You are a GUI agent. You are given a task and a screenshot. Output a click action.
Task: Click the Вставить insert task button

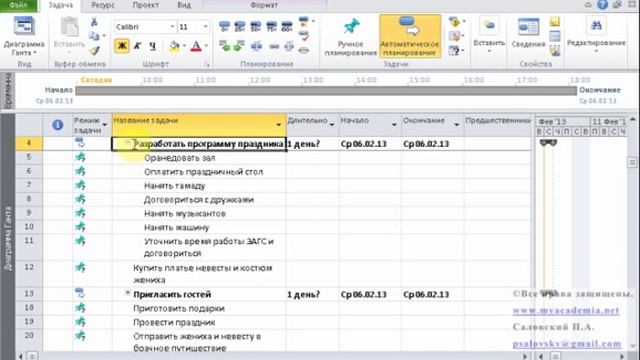pyautogui.click(x=489, y=35)
